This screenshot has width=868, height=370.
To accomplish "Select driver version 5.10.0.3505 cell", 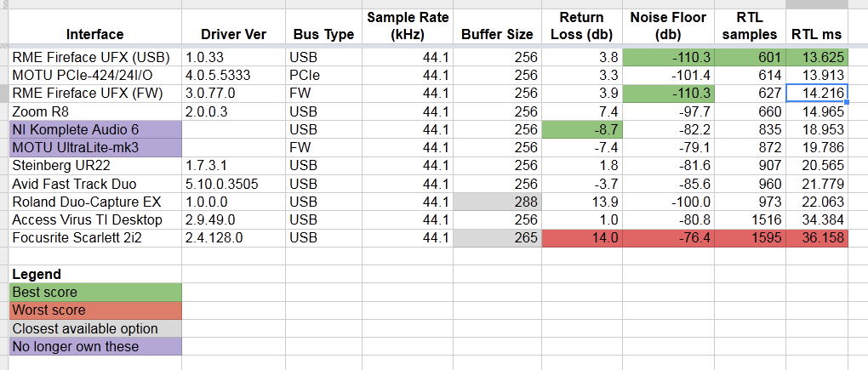I will [234, 185].
